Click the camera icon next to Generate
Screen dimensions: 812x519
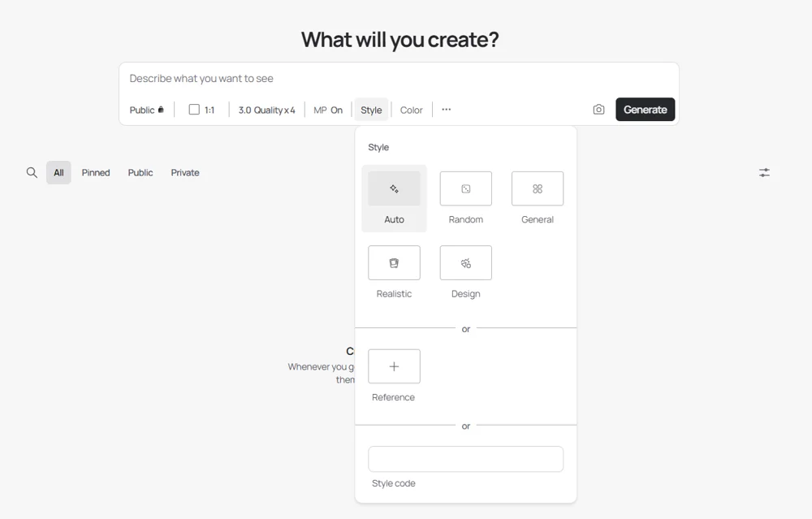[x=598, y=110]
